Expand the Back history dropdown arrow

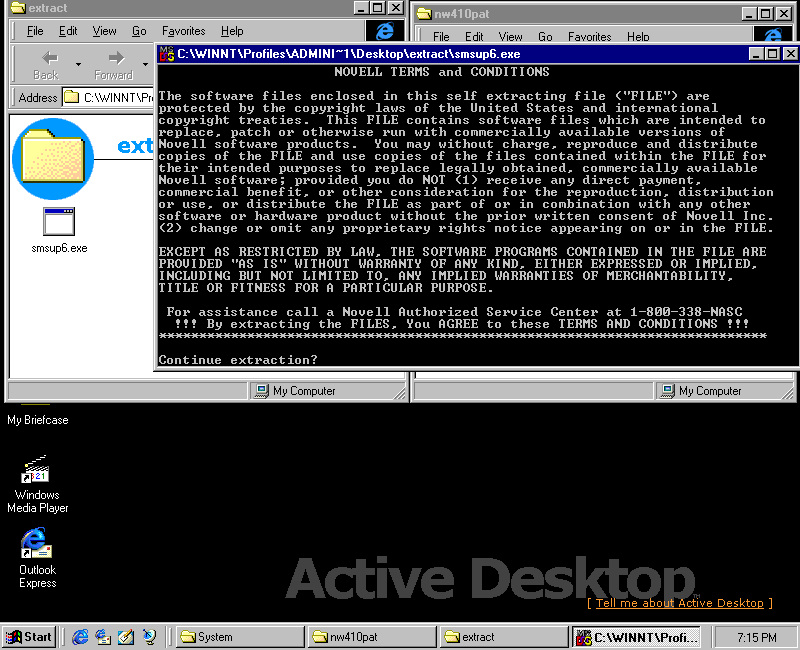click(78, 65)
